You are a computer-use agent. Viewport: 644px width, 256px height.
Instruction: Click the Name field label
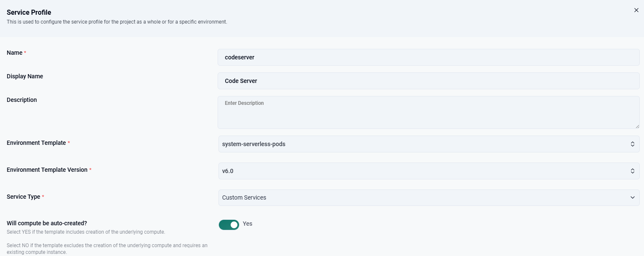click(x=15, y=53)
